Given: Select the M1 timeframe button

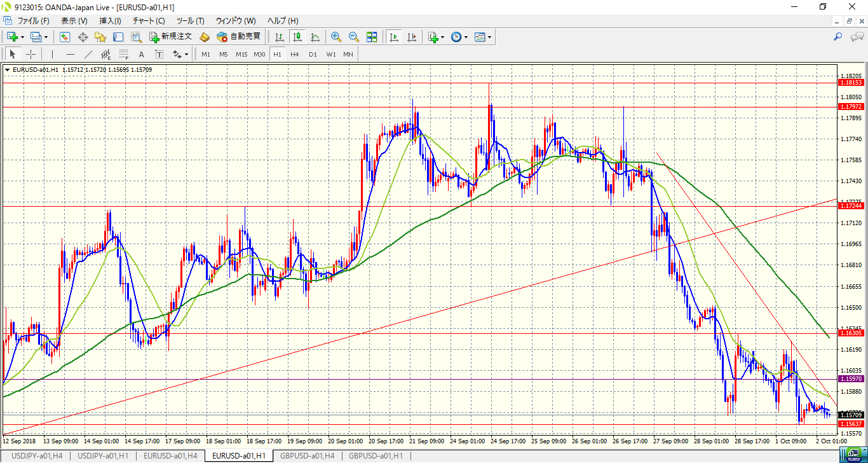Looking at the screenshot, I should (206, 54).
